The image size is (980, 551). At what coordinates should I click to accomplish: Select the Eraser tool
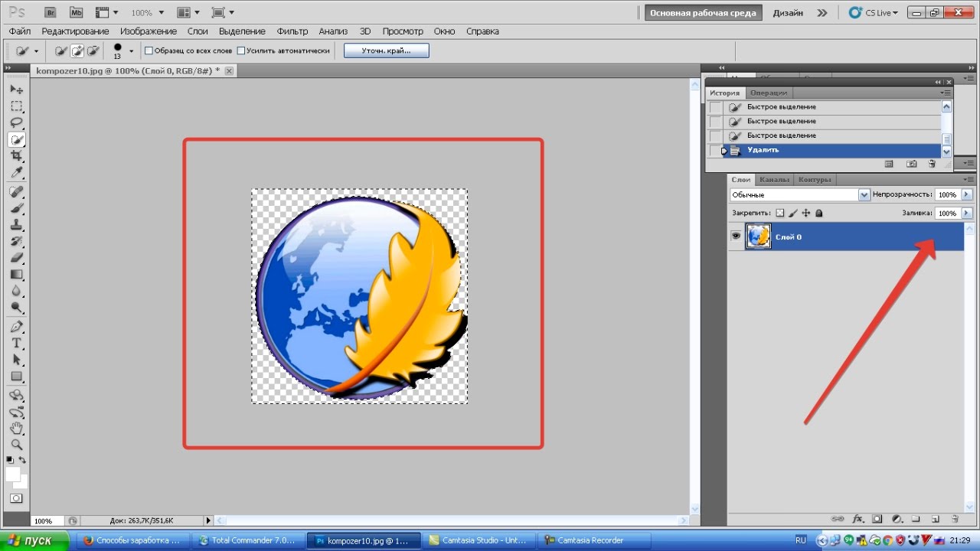16,258
